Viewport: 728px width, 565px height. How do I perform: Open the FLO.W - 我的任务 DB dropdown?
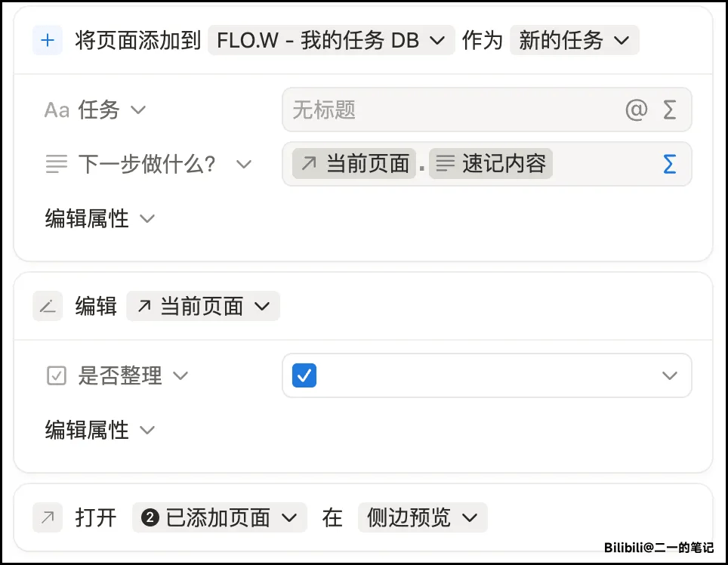[x=331, y=40]
